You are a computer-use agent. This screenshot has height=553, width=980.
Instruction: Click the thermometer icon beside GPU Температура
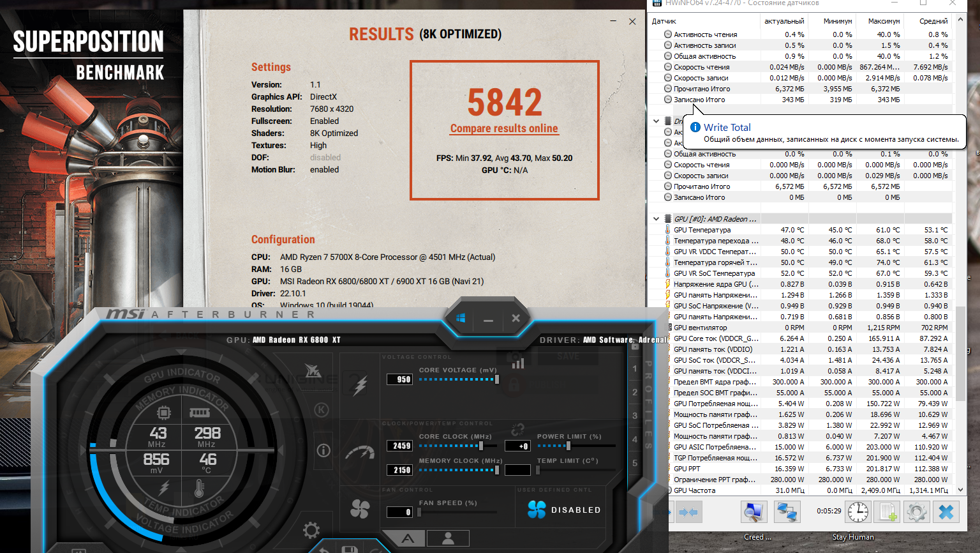coord(668,230)
